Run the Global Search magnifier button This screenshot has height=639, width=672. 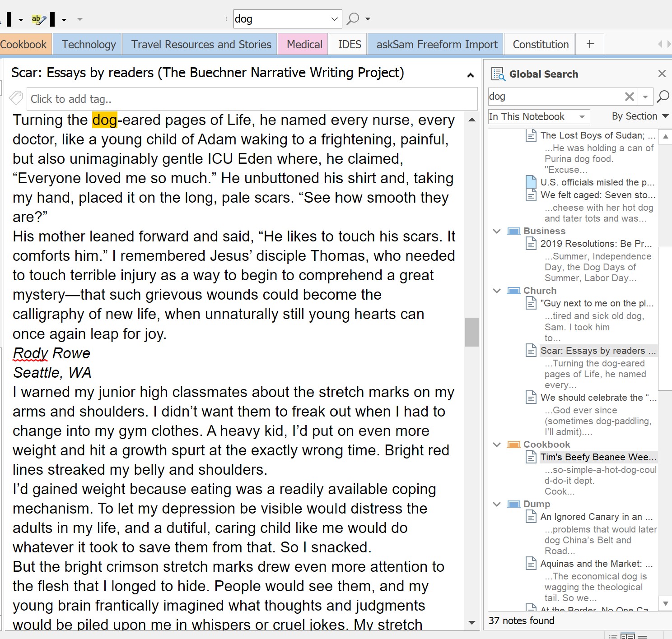[663, 96]
